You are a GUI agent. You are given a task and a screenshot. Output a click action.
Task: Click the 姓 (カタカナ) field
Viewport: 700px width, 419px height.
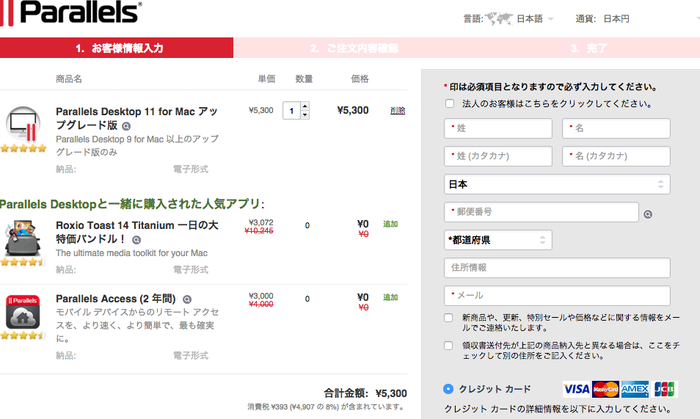[x=498, y=156]
